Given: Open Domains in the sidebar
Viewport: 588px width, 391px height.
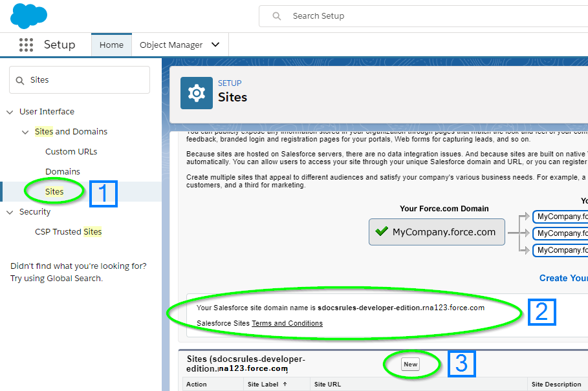Looking at the screenshot, I should click(x=63, y=171).
